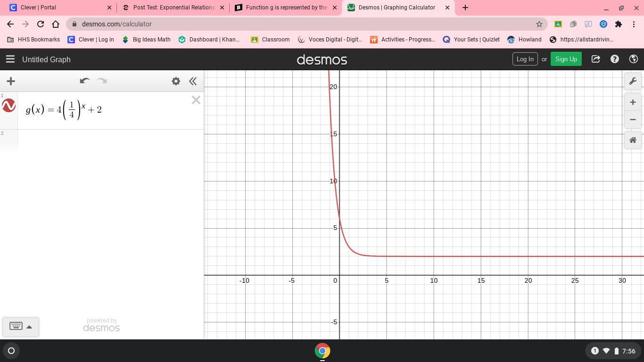
Task: Undo the last expression change
Action: 85,81
